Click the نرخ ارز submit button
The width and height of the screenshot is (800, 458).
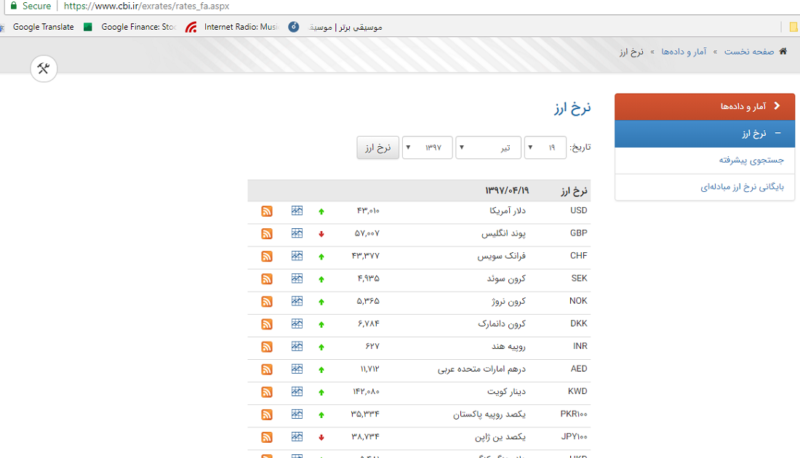click(378, 147)
